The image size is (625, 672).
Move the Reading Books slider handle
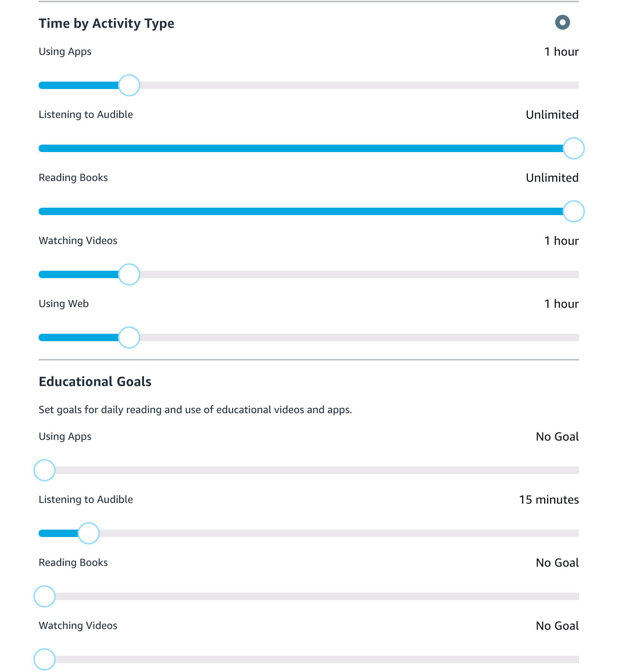(x=573, y=211)
